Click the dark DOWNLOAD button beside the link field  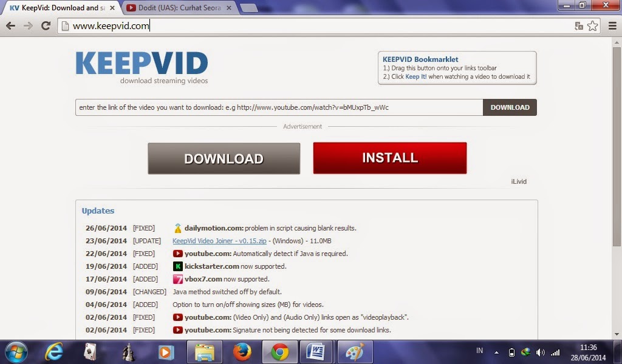click(x=510, y=107)
